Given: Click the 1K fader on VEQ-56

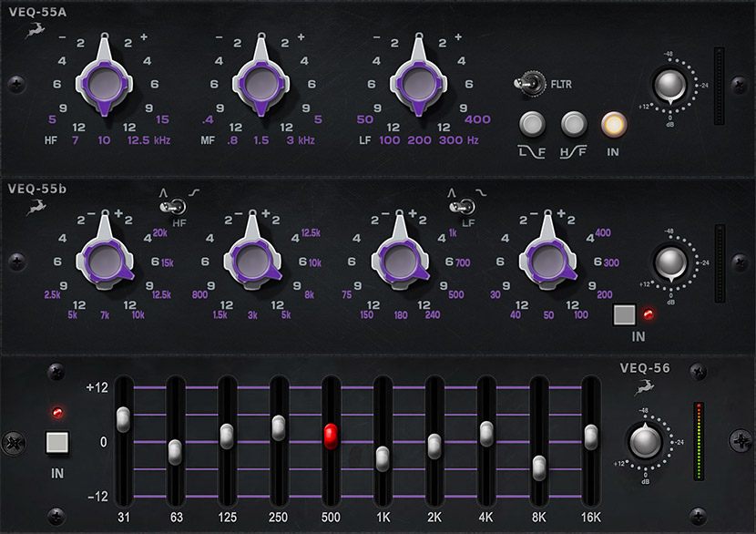Looking at the screenshot, I should click(x=383, y=458).
